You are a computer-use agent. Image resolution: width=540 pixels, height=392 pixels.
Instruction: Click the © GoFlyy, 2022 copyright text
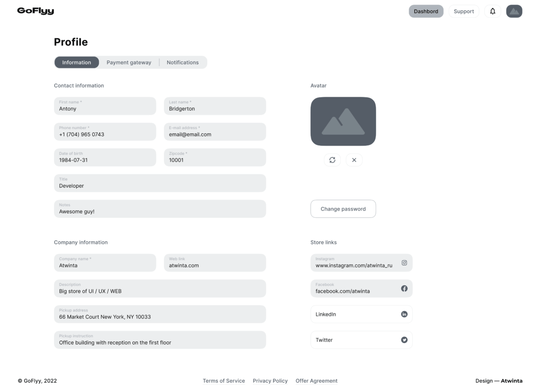pos(37,381)
